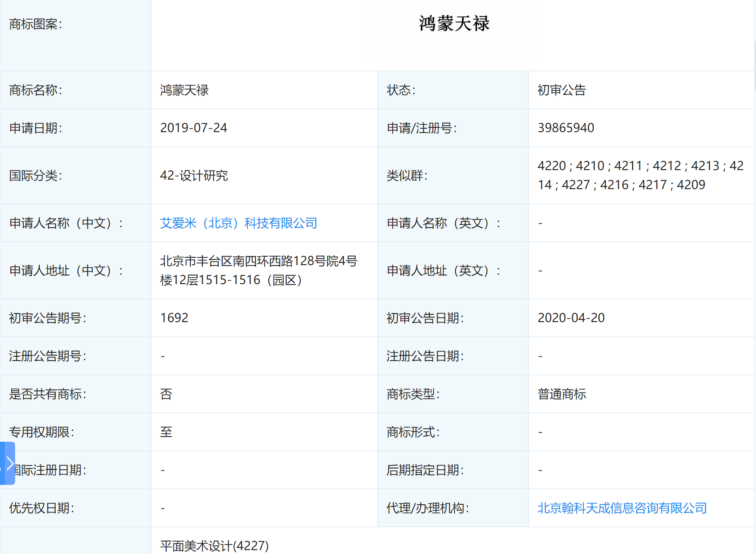
Task: Select shared trademark value 否
Action: point(166,394)
